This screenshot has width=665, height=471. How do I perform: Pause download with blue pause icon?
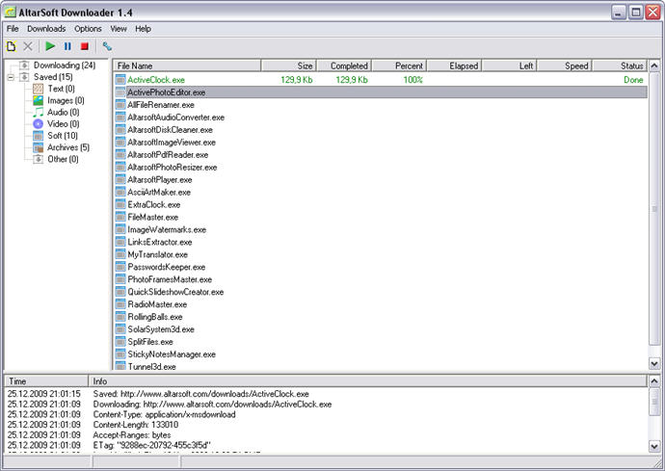pos(67,46)
